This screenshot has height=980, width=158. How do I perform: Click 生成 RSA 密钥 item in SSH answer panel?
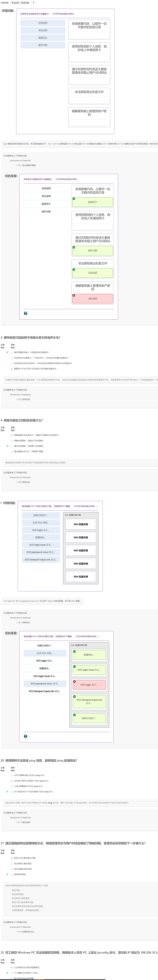click(45, 653)
